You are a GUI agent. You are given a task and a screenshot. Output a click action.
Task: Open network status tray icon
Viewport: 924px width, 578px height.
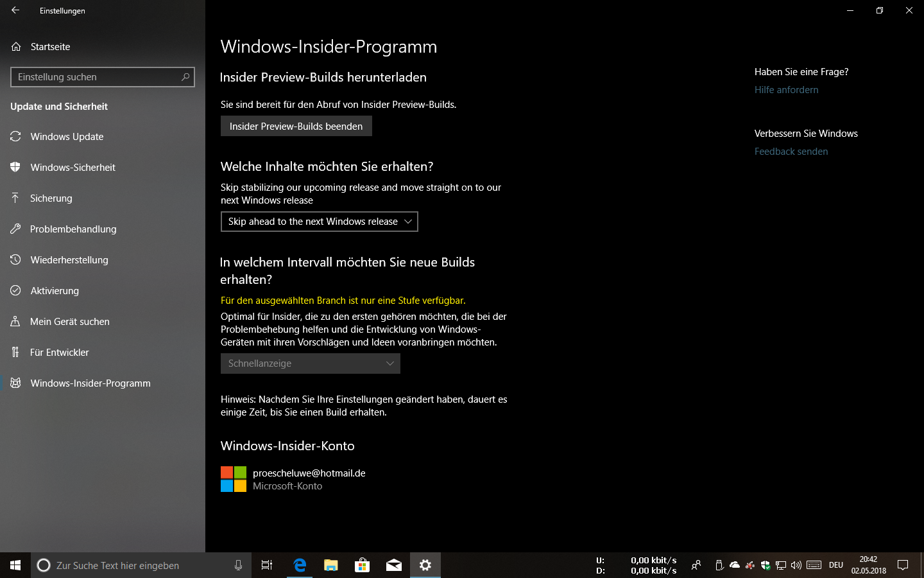tap(781, 565)
